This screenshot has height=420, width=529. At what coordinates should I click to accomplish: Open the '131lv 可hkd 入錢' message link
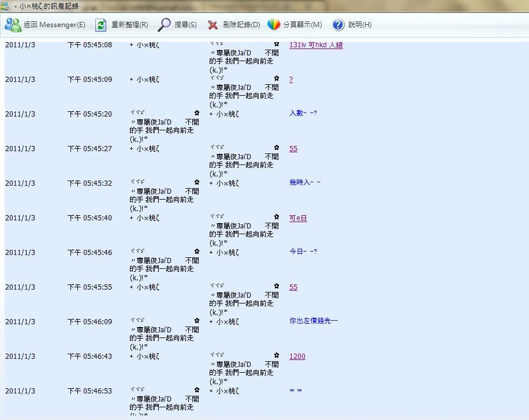(x=316, y=45)
